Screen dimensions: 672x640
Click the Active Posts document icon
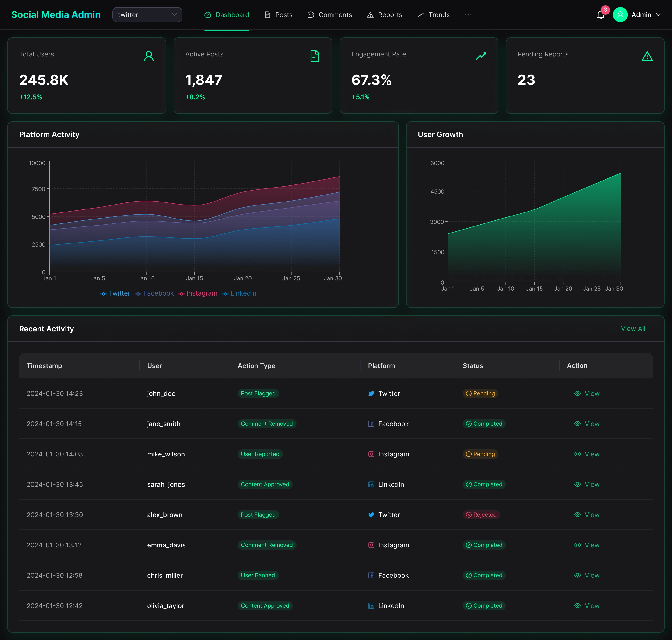coord(315,56)
